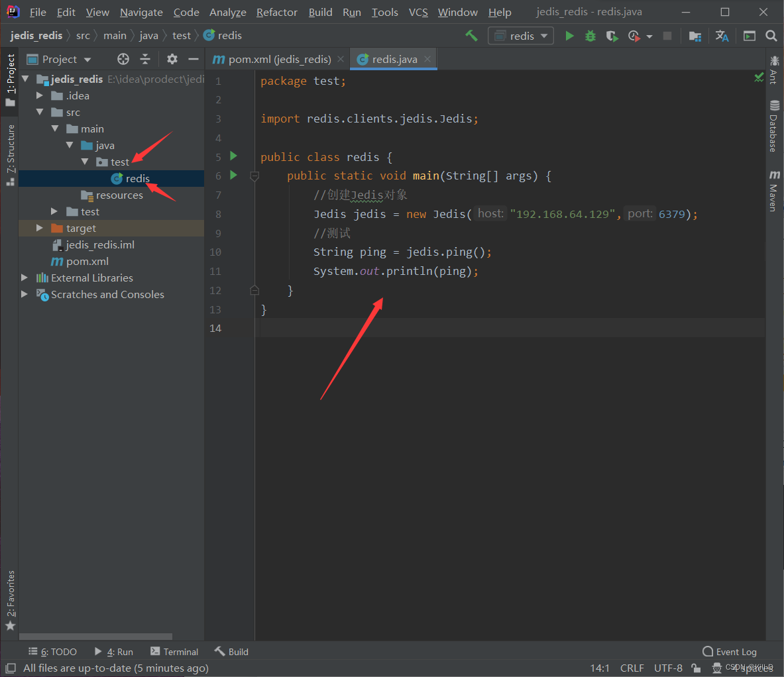
Task: Click the fold marker at main method start
Action: tap(254, 176)
